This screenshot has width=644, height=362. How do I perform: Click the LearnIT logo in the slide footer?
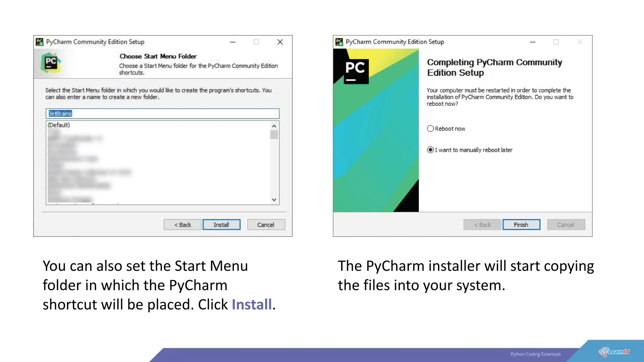pyautogui.click(x=614, y=352)
